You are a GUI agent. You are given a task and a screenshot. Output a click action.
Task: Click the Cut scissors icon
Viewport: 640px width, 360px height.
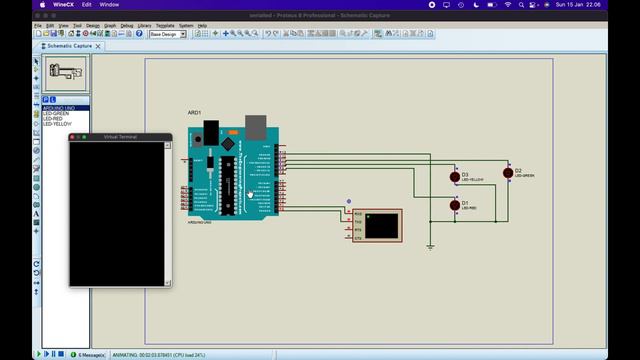286,34
